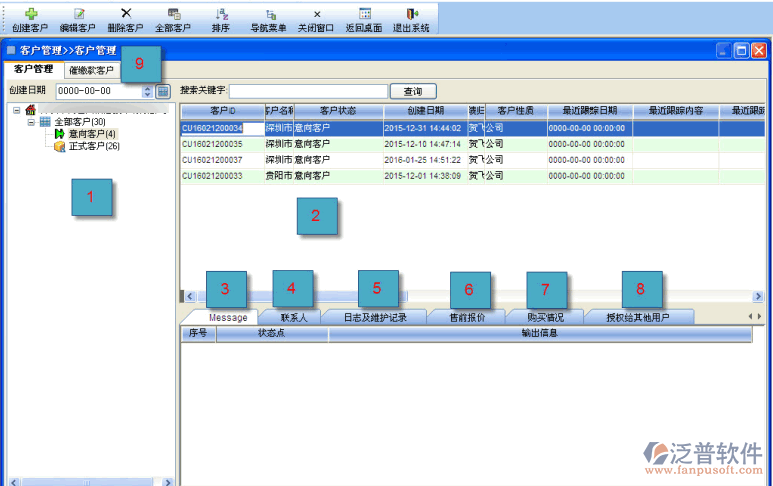Screen dimensions: 773x486
Task: Collapse the root node of customer tree
Action: point(17,110)
